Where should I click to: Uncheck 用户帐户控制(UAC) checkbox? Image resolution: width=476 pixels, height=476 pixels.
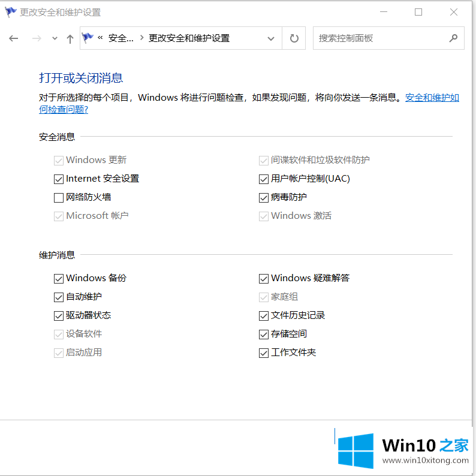264,179
